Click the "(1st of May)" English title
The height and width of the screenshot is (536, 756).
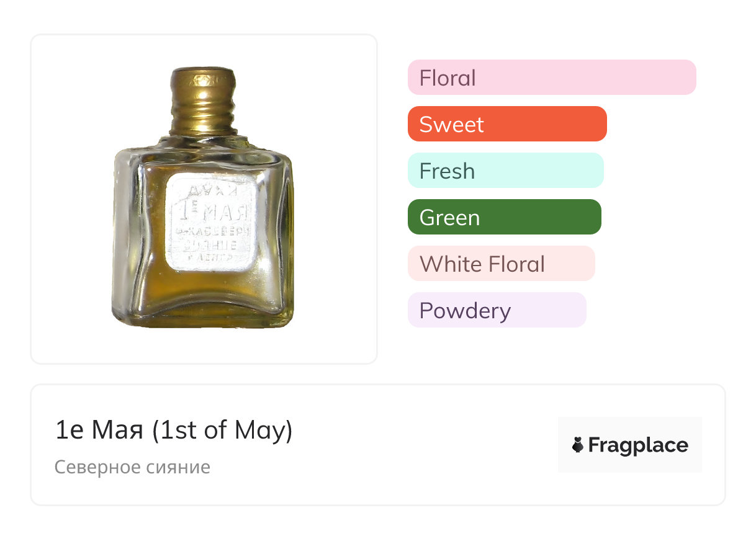(222, 431)
